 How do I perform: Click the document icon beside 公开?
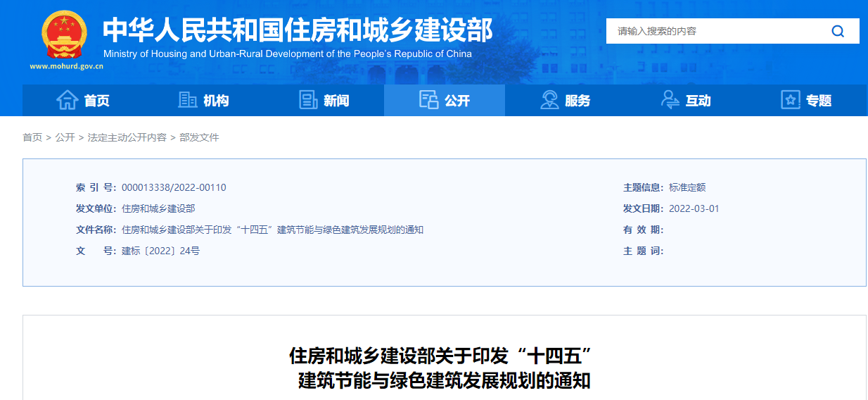click(428, 100)
